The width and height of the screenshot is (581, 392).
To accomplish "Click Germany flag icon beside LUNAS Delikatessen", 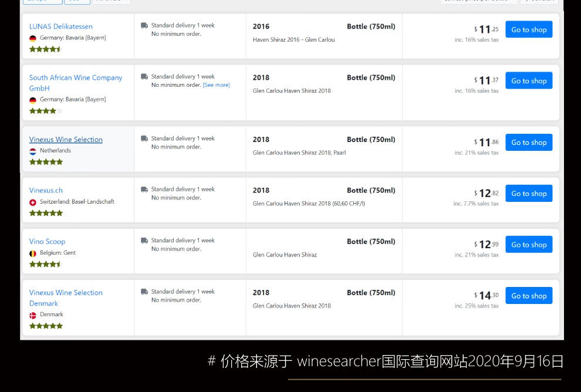I will (x=33, y=38).
